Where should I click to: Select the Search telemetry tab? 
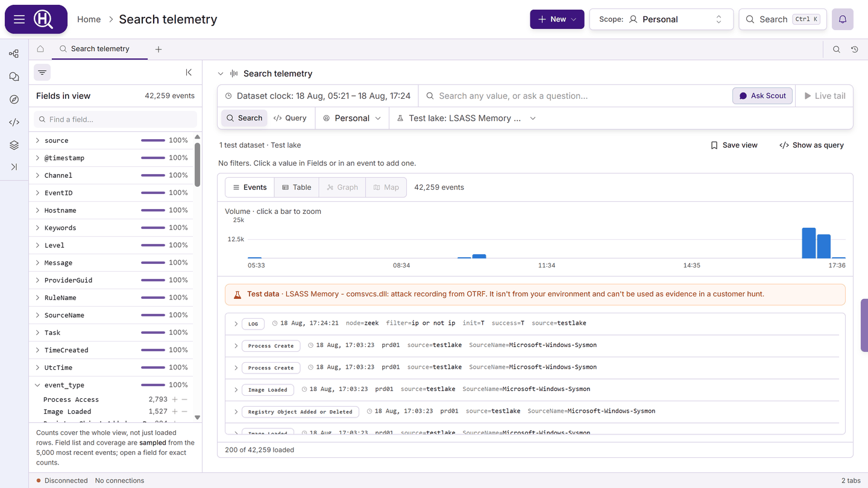[99, 49]
